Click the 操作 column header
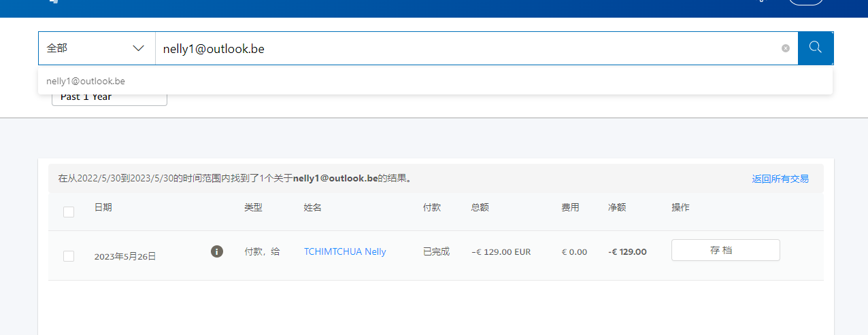The width and height of the screenshot is (868, 335). coord(680,207)
